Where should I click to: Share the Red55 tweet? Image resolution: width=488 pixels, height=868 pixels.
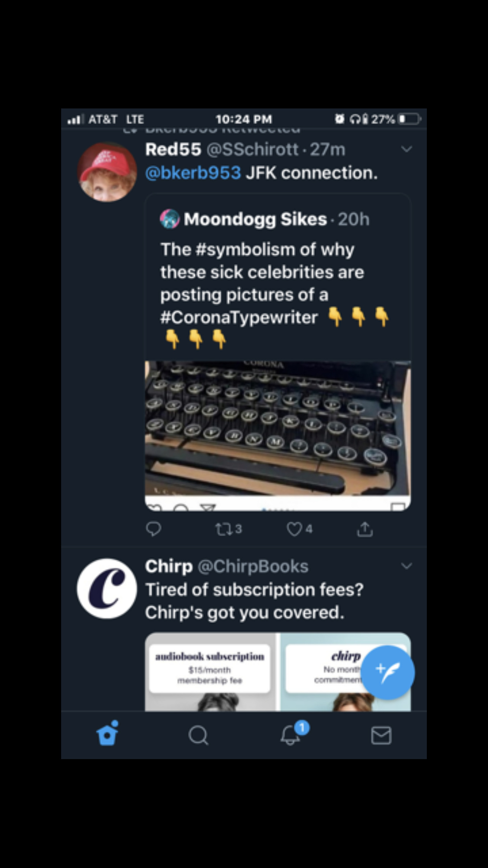365,529
